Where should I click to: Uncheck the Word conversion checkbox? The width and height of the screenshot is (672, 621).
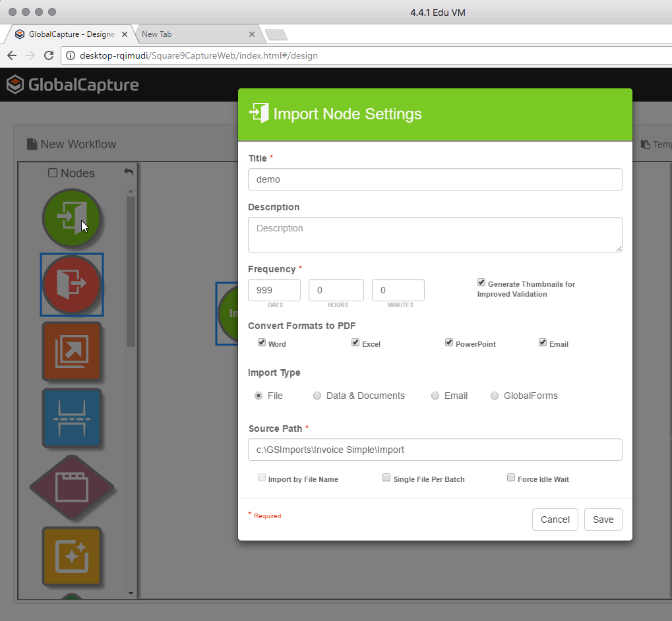pos(262,343)
